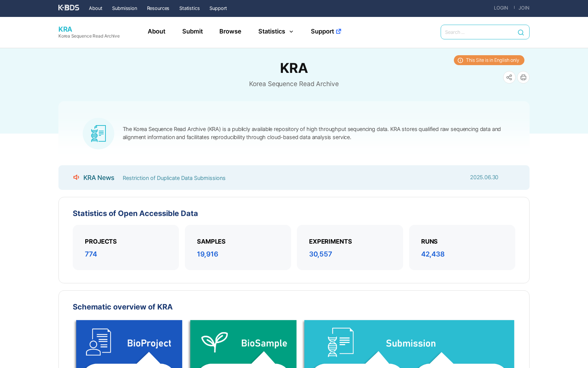
Task: Open the share icon button
Action: 509,77
